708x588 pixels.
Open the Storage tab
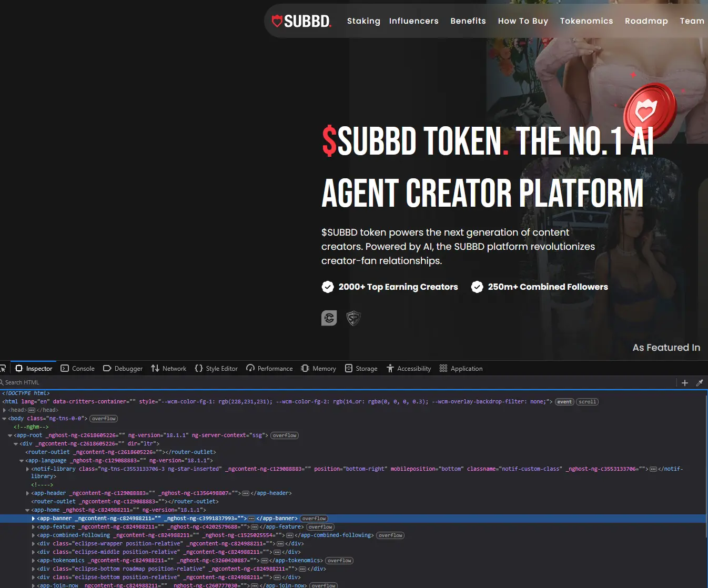pos(361,369)
